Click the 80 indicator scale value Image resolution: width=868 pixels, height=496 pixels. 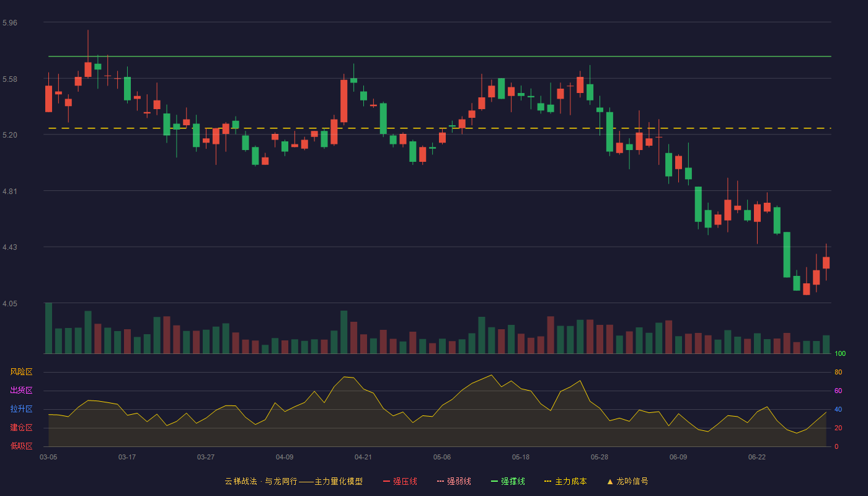pos(838,372)
